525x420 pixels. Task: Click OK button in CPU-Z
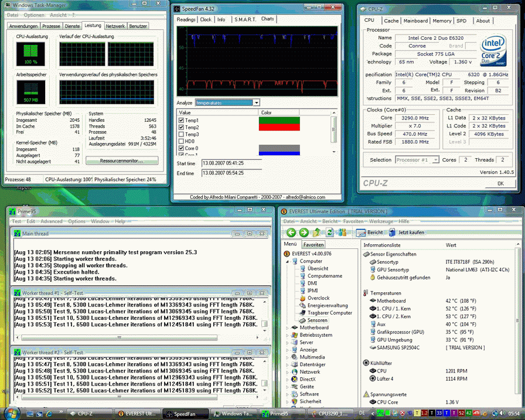[x=500, y=183]
